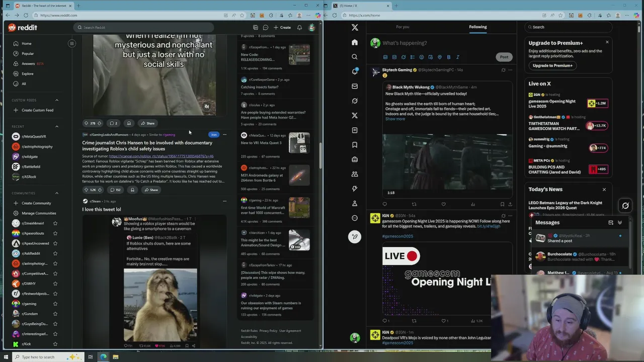Open Task View on Windows taskbar
The height and width of the screenshot is (362, 644).
click(x=91, y=357)
